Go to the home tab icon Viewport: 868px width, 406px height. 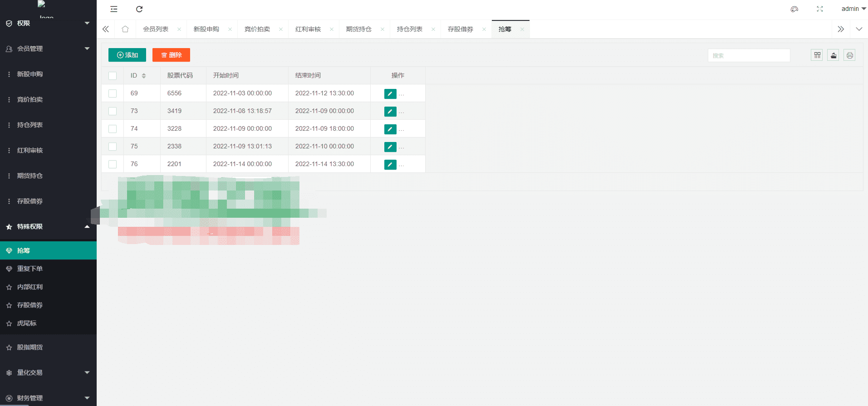point(125,29)
